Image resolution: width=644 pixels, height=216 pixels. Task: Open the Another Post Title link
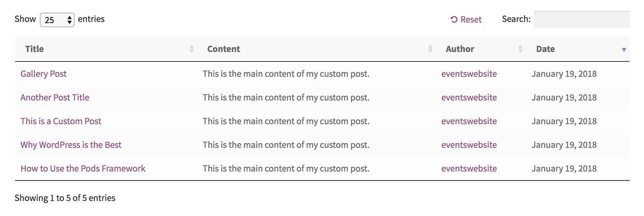pyautogui.click(x=55, y=97)
